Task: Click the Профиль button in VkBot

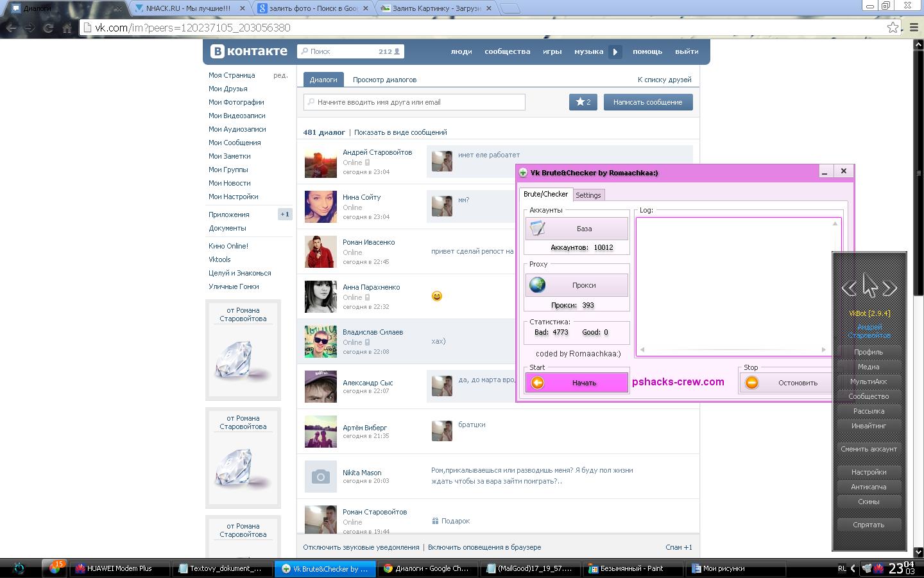Action: click(869, 352)
